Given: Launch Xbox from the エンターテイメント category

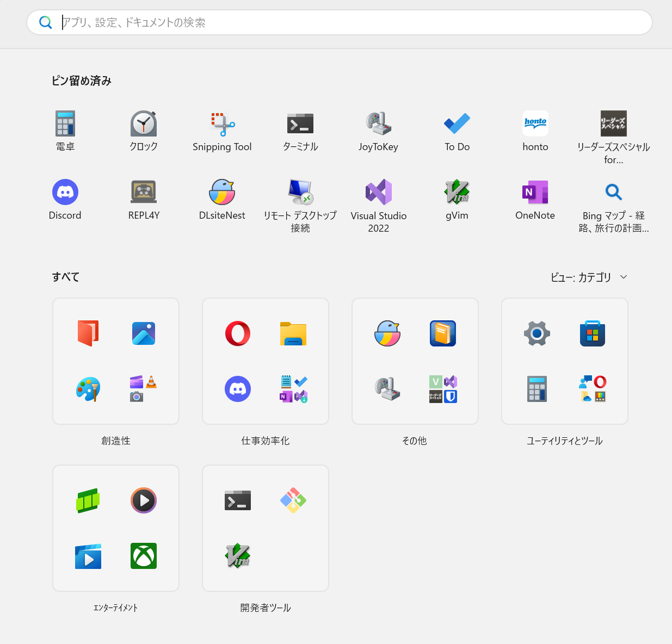Looking at the screenshot, I should [x=144, y=556].
